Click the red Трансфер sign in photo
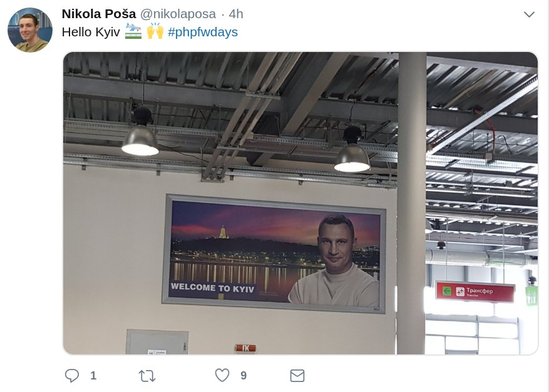Screen dimensions: 549x392 tap(475, 291)
